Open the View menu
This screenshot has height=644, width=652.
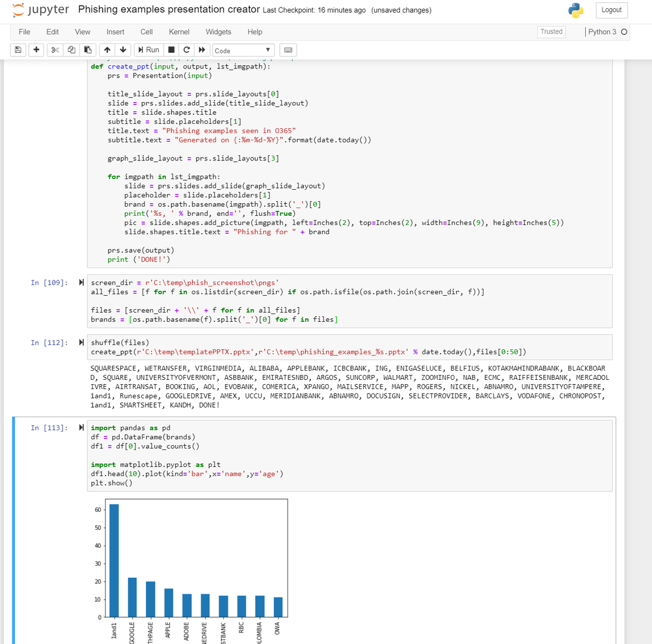[83, 32]
